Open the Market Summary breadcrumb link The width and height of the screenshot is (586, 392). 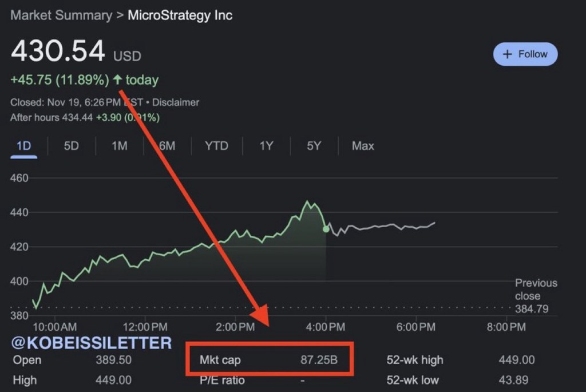[x=61, y=15]
